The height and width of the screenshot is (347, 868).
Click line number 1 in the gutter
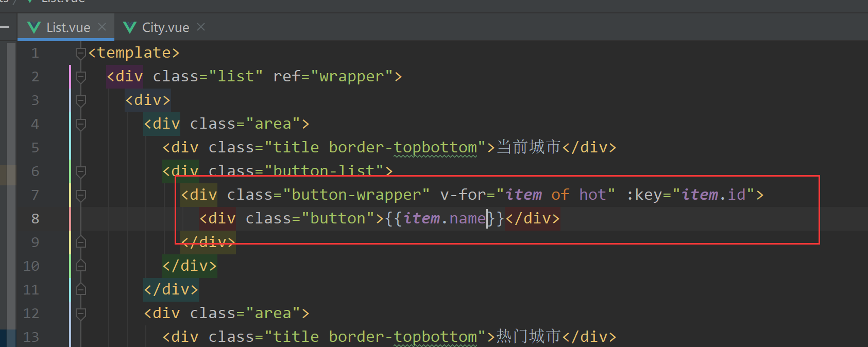point(35,53)
